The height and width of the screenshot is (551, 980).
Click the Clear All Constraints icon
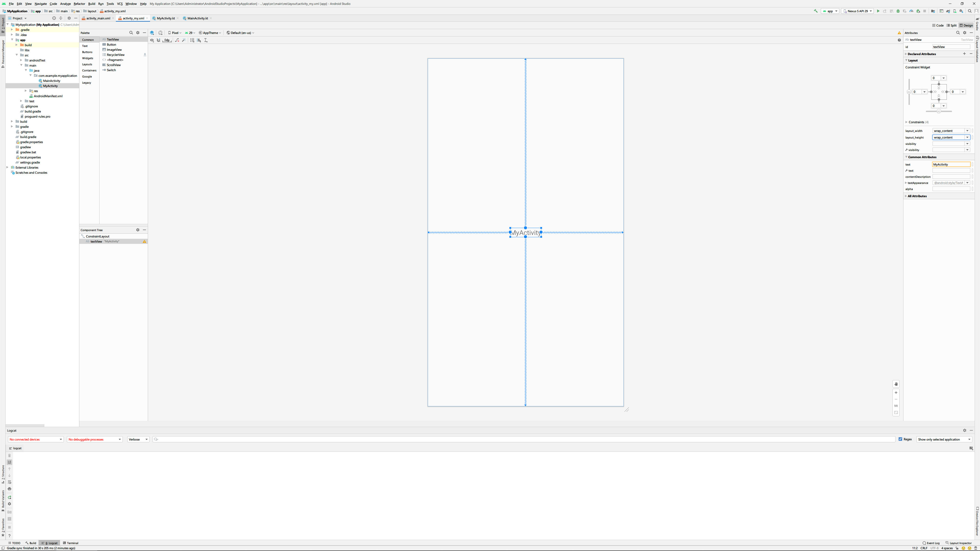click(x=177, y=40)
